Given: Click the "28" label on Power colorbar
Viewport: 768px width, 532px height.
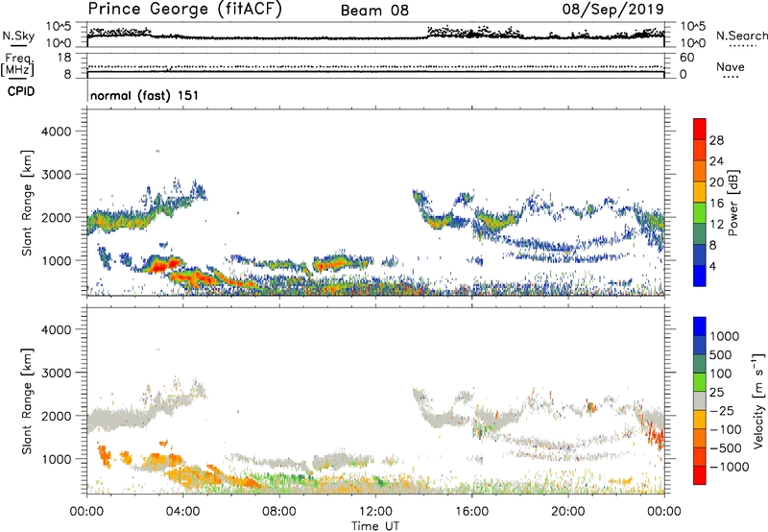Looking at the screenshot, I should (716, 140).
